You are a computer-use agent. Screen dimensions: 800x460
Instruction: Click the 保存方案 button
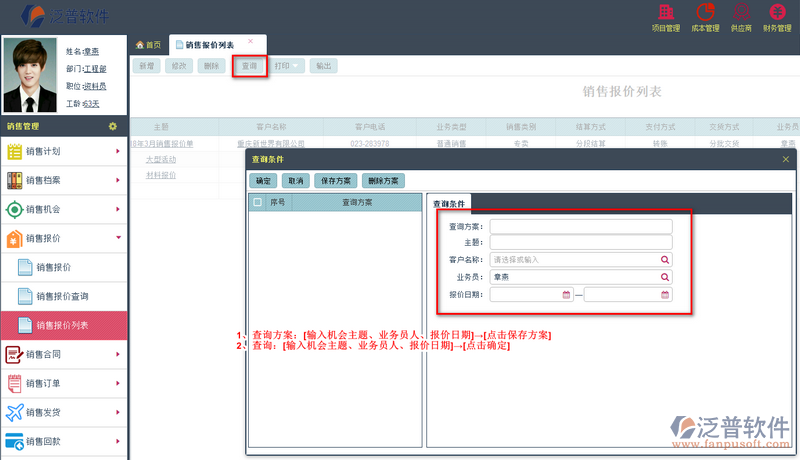pyautogui.click(x=336, y=181)
